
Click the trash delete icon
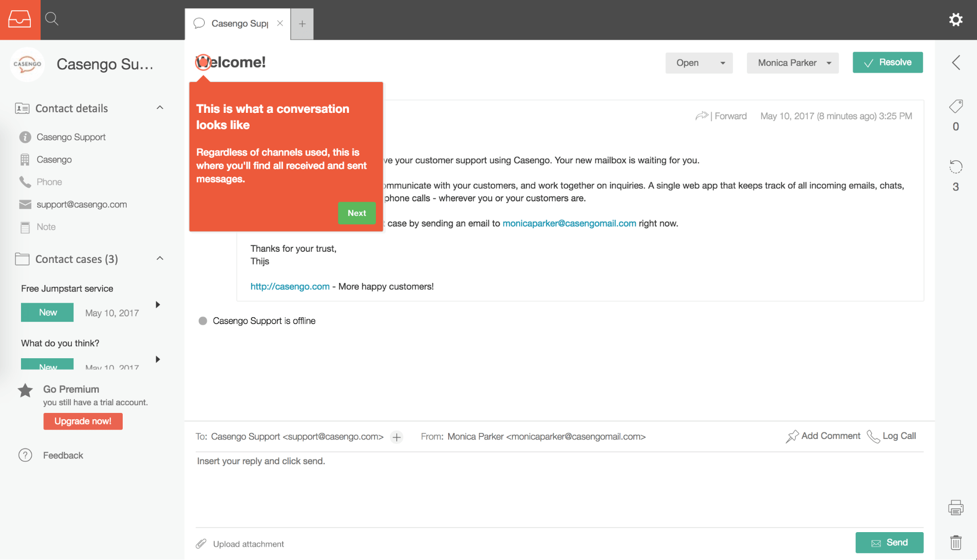tap(955, 542)
